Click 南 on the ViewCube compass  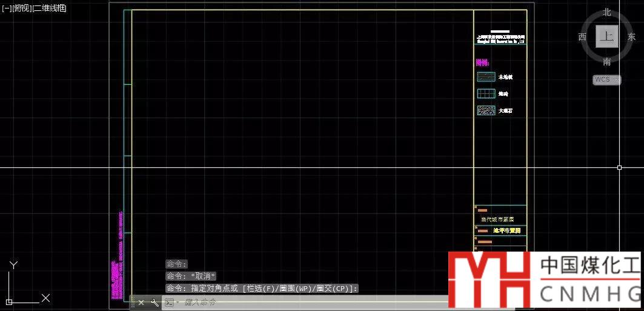607,62
